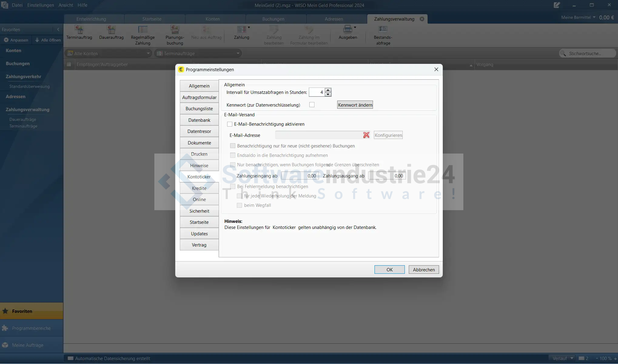Tick the select-all checkbox in the list header
The height and width of the screenshot is (364, 618).
[69, 65]
